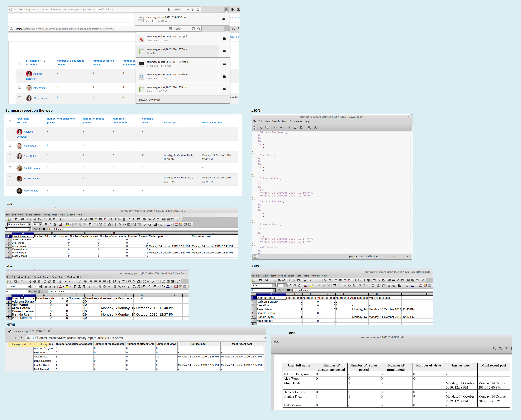Open the font size 10 dropdown in CSV Calc
Screen dimensions: 521x420
click(41, 224)
